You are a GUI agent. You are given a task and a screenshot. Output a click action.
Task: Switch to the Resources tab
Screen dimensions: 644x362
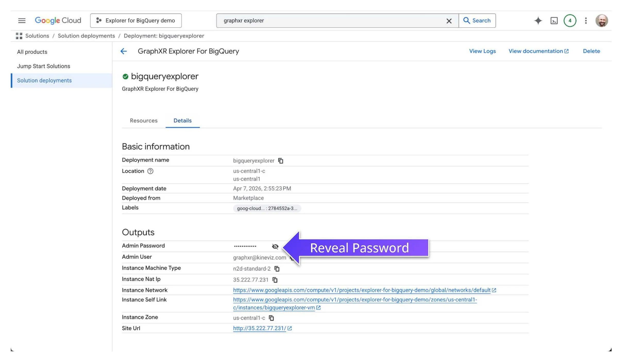(x=143, y=120)
